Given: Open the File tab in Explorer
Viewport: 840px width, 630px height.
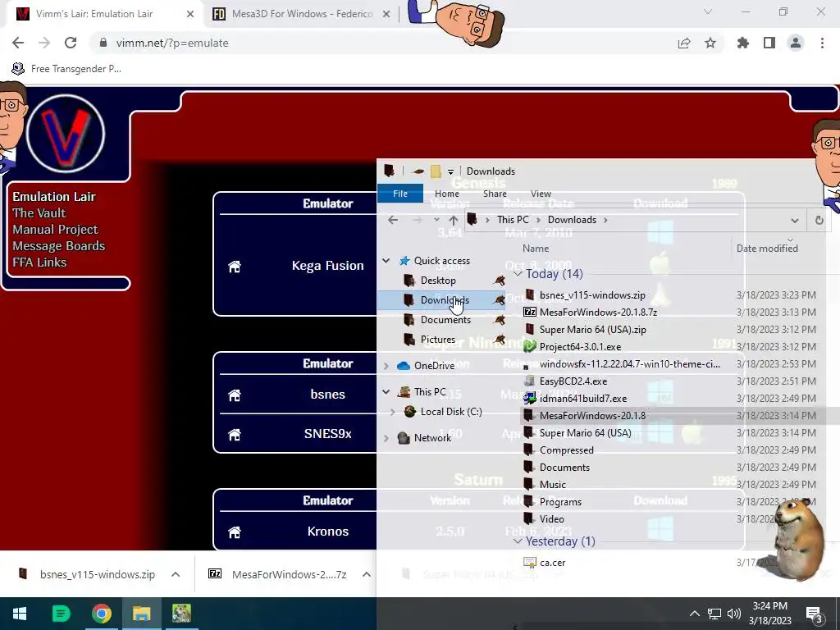Looking at the screenshot, I should pos(400,194).
